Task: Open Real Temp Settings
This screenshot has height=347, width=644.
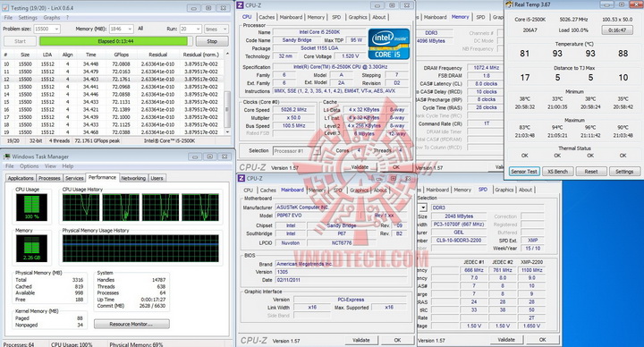Action: click(624, 172)
